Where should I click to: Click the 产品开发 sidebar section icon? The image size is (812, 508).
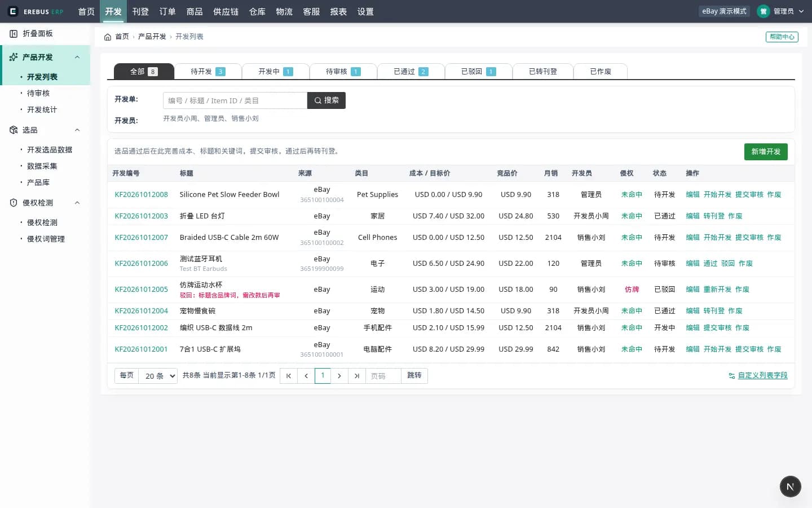tap(14, 57)
